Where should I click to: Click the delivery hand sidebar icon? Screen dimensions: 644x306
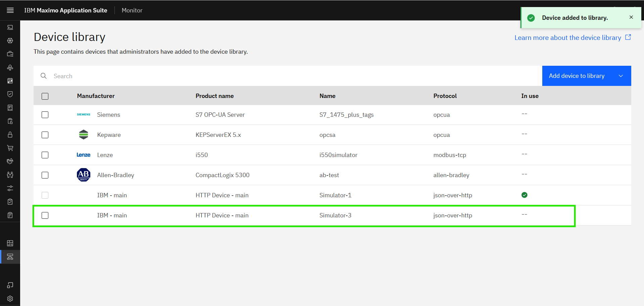pos(10,161)
